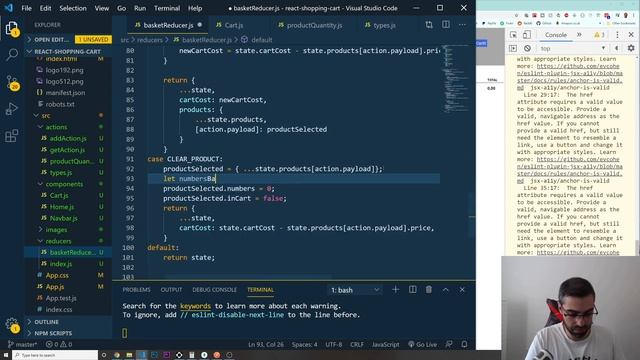Open Source Control view with 20 changes
The width and height of the screenshot is (640, 360).
(12, 82)
